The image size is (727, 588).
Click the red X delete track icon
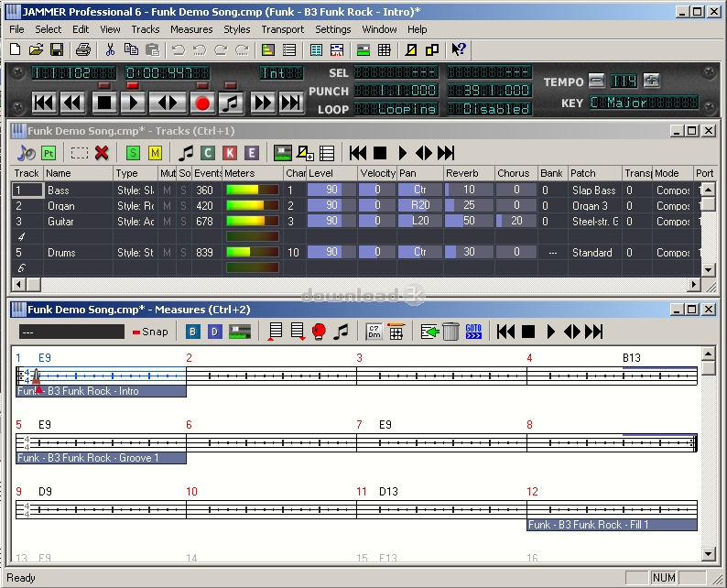102,153
